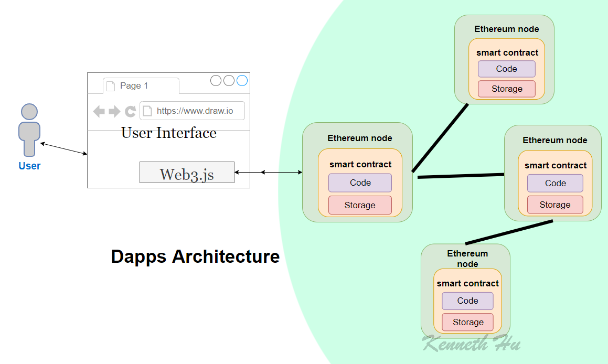Viewport: 608px width, 364px height.
Task: Select the Storage block in the bottom Ethereum node
Action: pos(467,322)
